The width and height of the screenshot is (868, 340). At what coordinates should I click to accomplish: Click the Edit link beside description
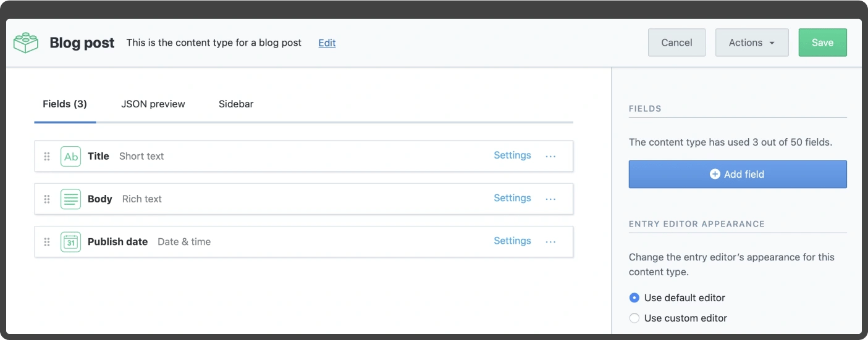(x=327, y=43)
